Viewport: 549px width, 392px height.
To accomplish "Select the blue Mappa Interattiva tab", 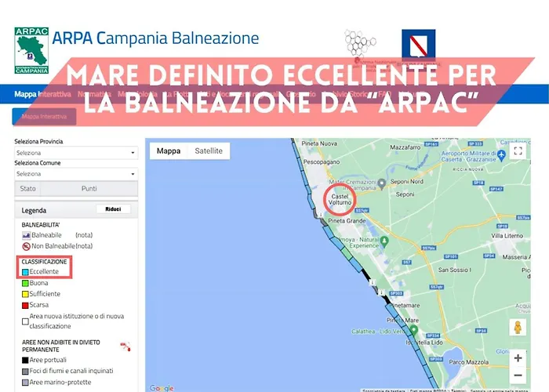I will (x=44, y=117).
